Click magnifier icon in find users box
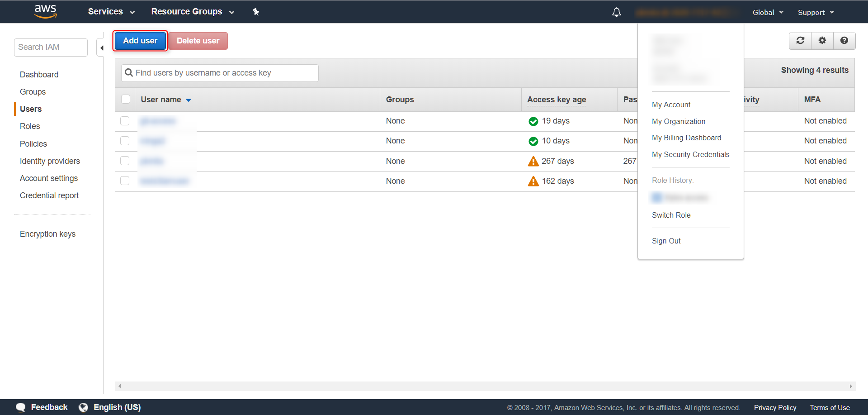 (129, 73)
